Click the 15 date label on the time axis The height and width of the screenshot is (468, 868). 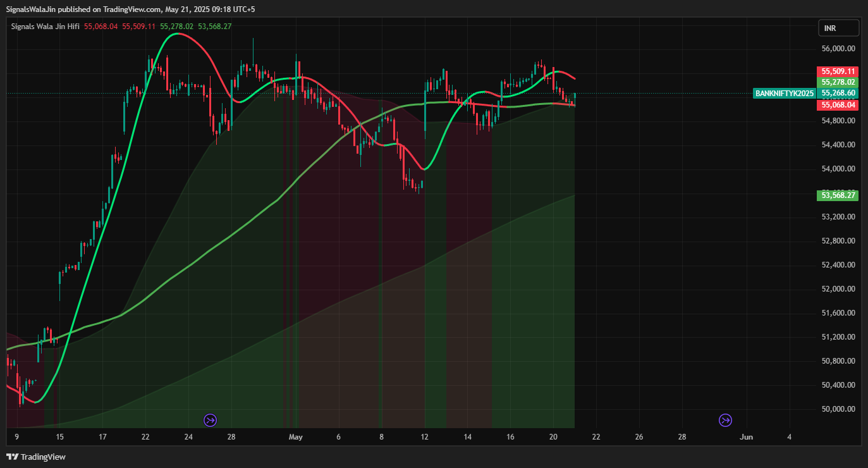(x=59, y=437)
